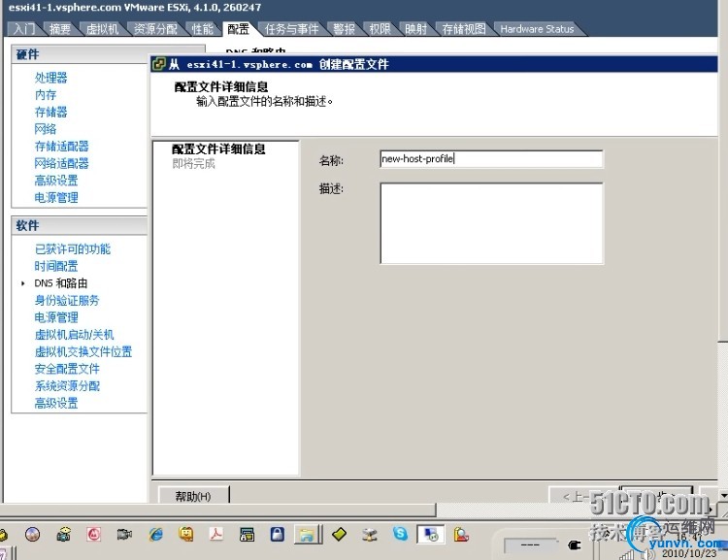
Task: Open 已获许可的功能 link
Action: 73,248
